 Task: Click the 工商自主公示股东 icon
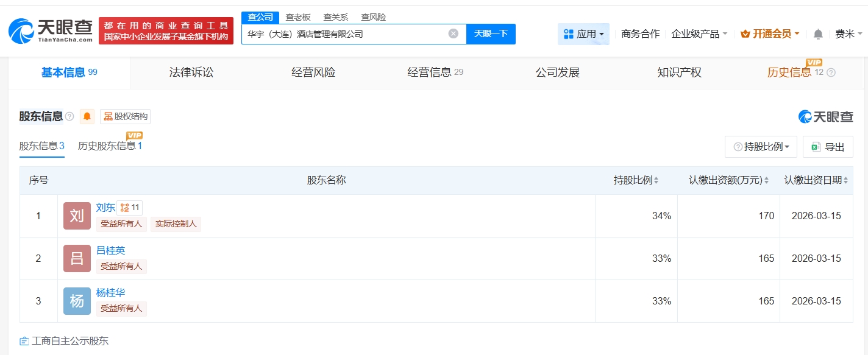(x=24, y=341)
